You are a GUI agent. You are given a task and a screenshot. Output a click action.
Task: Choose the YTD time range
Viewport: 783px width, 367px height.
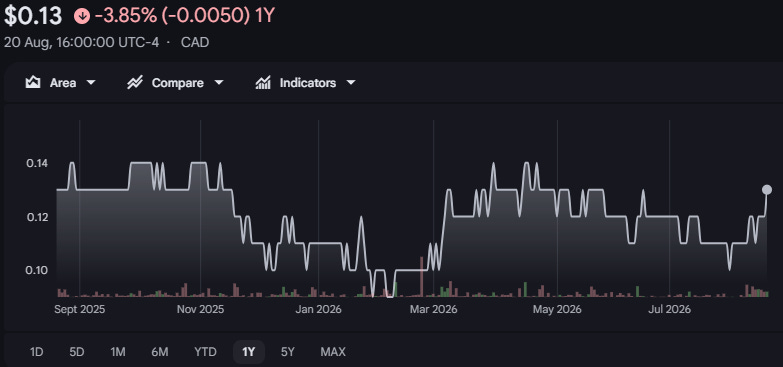pyautogui.click(x=205, y=352)
